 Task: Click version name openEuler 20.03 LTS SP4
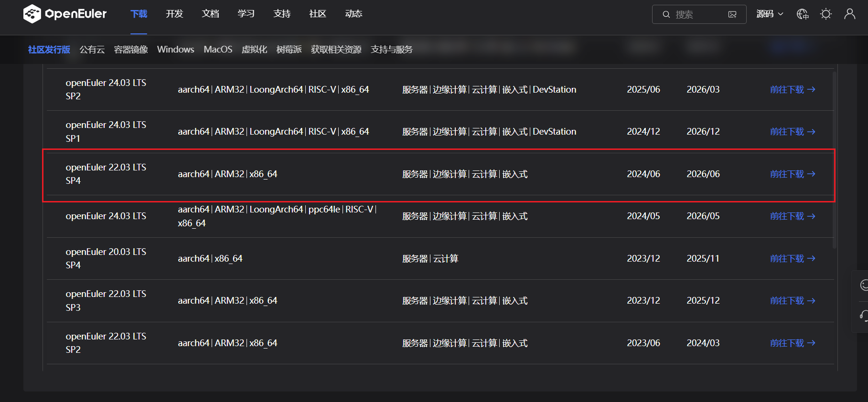point(106,258)
